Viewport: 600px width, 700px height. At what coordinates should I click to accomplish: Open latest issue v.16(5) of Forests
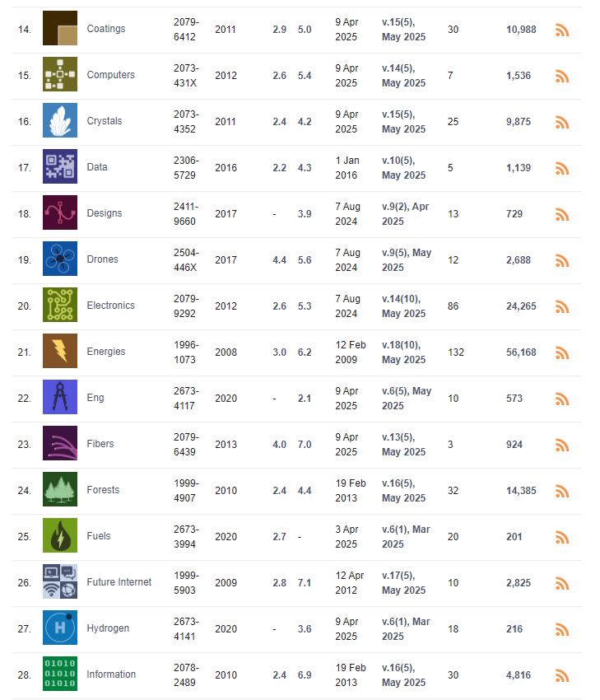click(x=404, y=491)
